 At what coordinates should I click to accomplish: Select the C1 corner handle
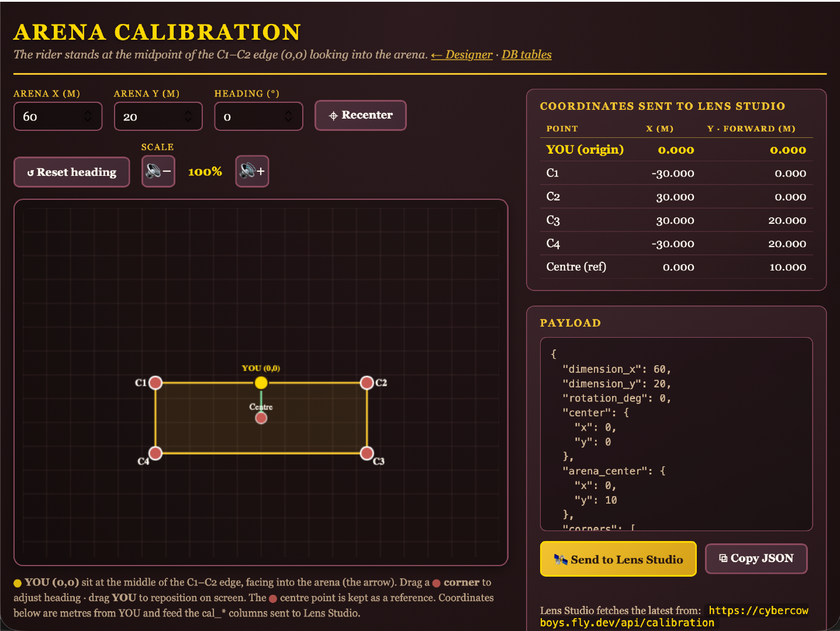coord(155,383)
